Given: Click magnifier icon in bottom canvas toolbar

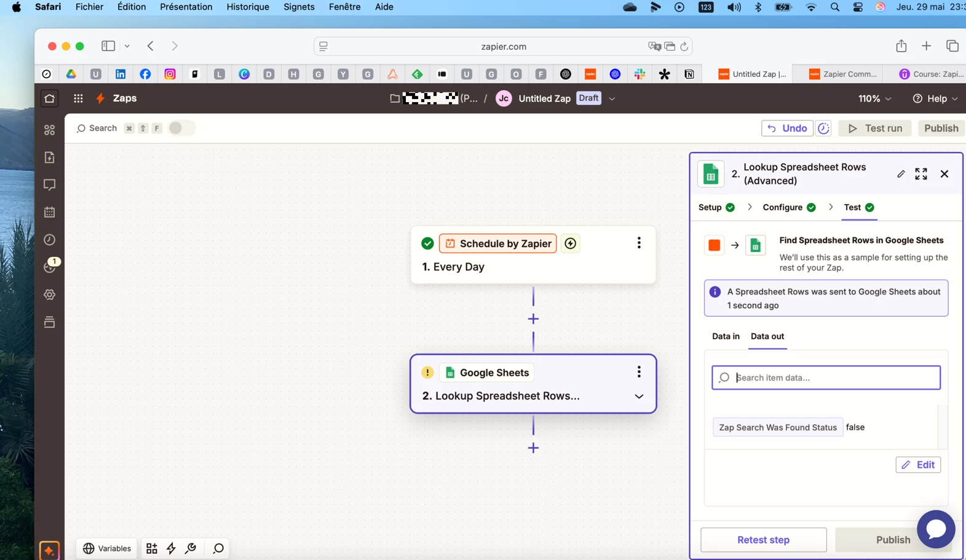Looking at the screenshot, I should [218, 548].
